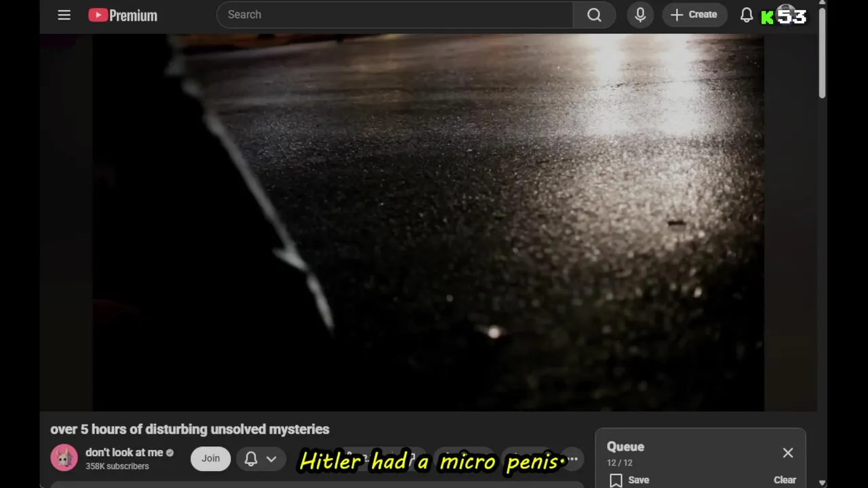Select the video title text
The image size is (868, 488).
click(190, 429)
